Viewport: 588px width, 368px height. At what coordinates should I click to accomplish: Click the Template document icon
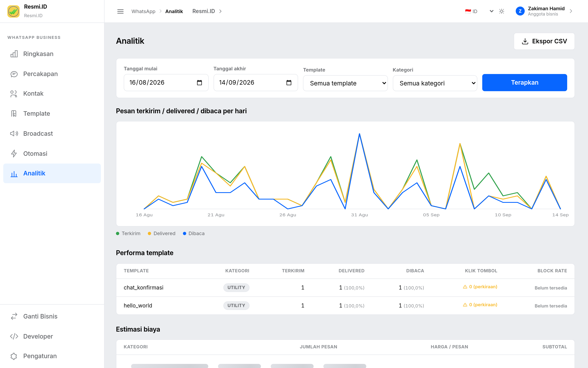14,114
